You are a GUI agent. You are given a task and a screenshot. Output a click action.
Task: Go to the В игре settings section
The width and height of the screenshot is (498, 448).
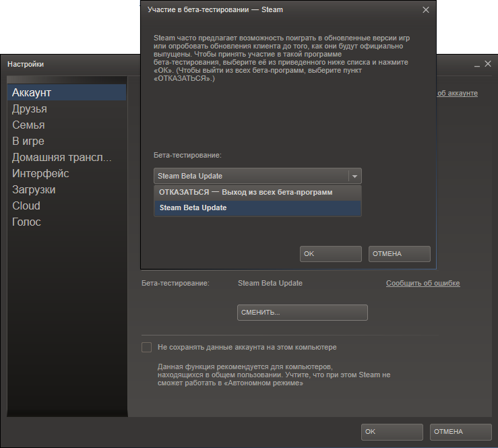(x=67, y=141)
